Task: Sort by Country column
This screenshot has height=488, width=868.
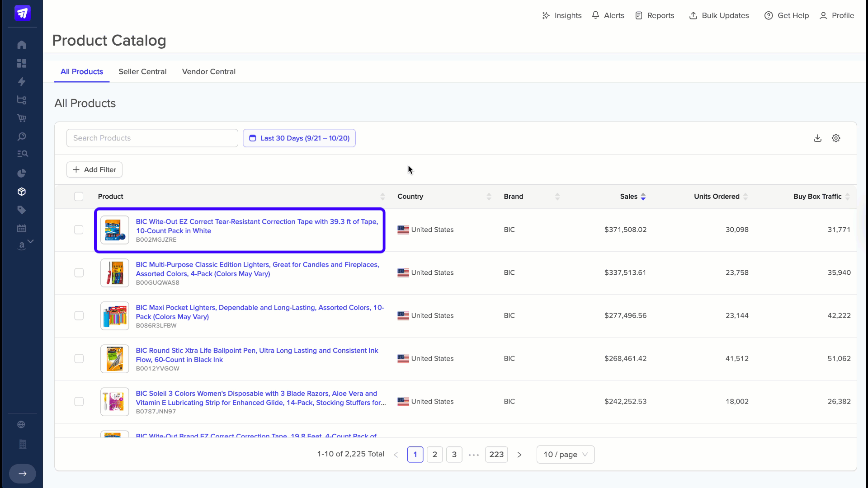Action: point(489,197)
